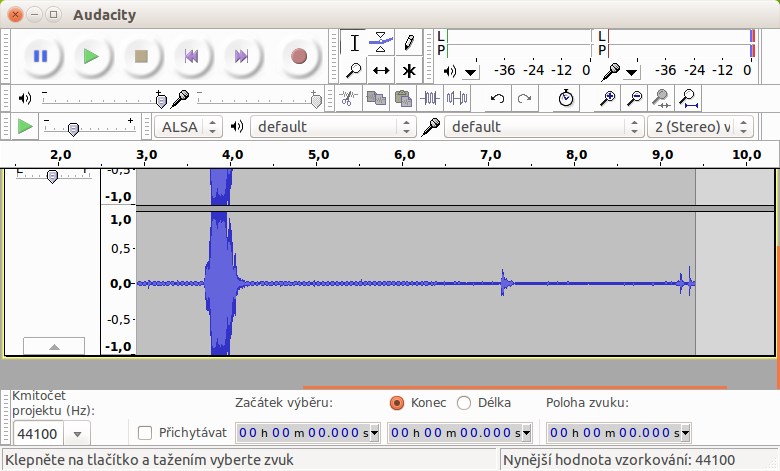Click the recording meter microphone icon

(x=610, y=72)
